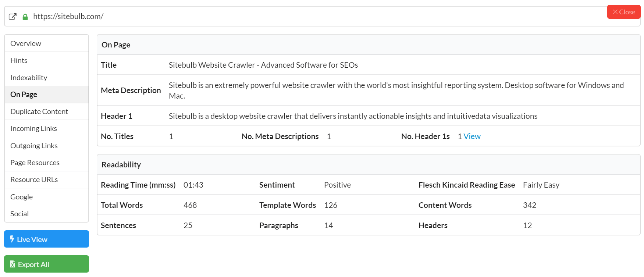The width and height of the screenshot is (644, 277).
Task: Click the Sentences value 25
Action: [x=188, y=225]
